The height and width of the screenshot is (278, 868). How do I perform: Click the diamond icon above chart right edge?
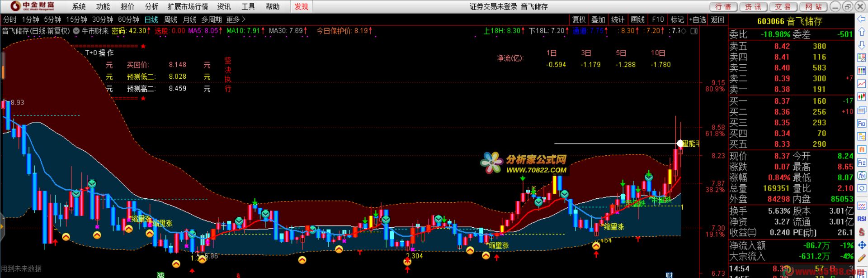tap(684, 31)
